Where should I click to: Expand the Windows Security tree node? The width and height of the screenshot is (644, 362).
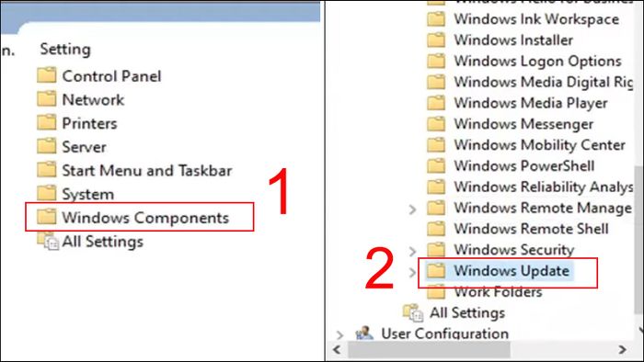pos(412,251)
